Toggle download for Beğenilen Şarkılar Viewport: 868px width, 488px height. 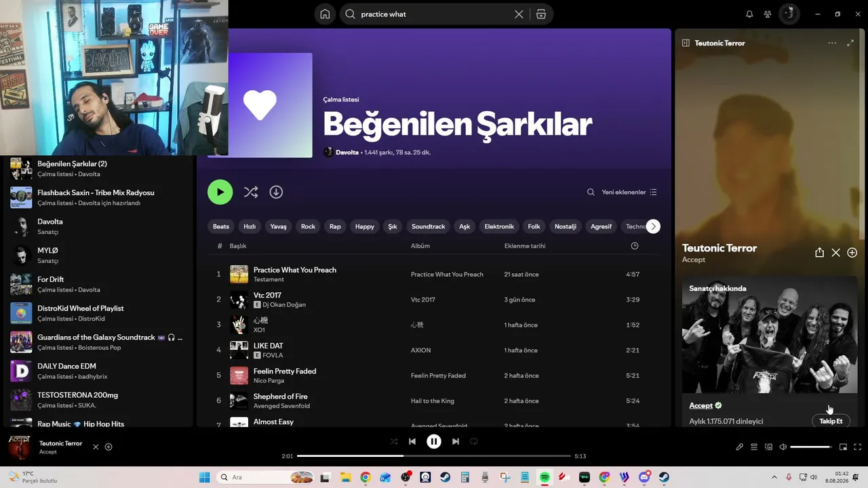click(x=276, y=192)
